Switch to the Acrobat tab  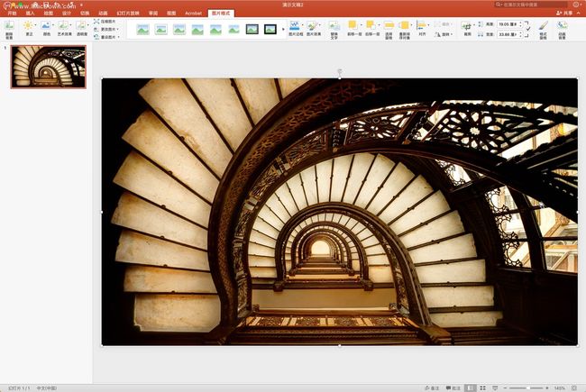coord(193,14)
